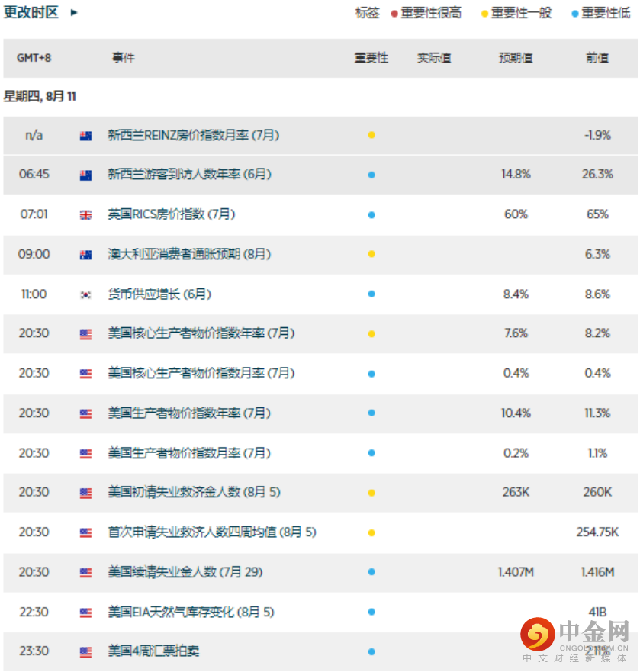Click the Korea flag for 货币供应增长
This screenshot has width=640, height=672.
pyautogui.click(x=85, y=294)
